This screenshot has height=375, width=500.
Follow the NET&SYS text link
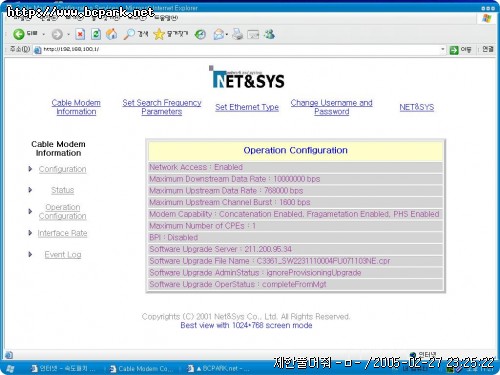pyautogui.click(x=417, y=107)
